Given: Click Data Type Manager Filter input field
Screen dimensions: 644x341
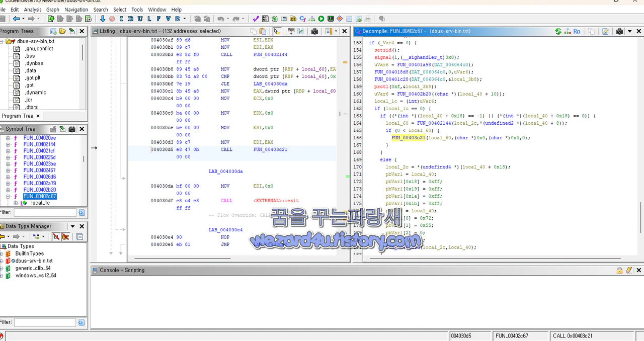Looking at the screenshot, I should tap(45, 322).
